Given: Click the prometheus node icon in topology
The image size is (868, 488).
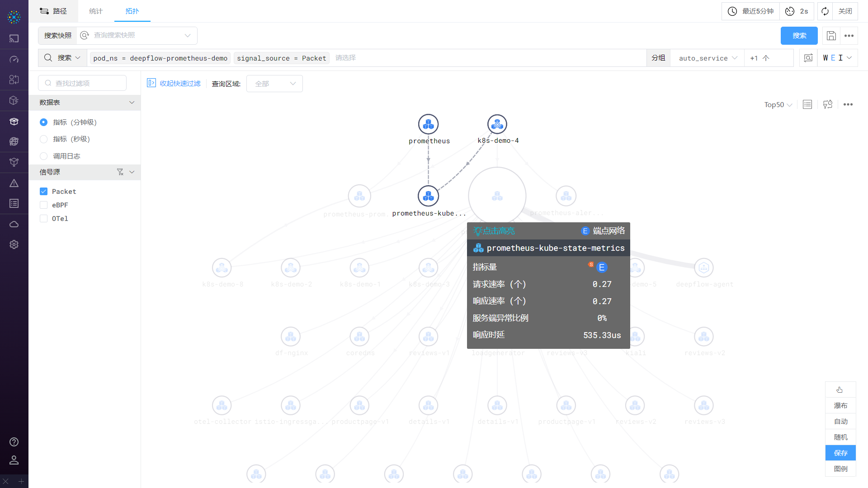Looking at the screenshot, I should pyautogui.click(x=428, y=124).
